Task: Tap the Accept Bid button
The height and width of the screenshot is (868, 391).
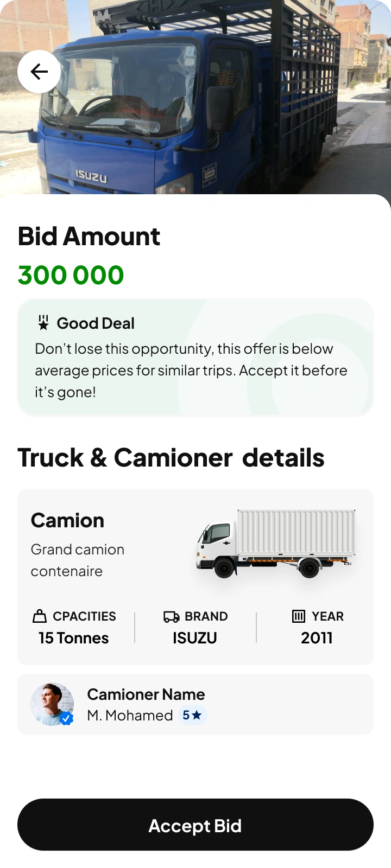Action: [x=195, y=825]
